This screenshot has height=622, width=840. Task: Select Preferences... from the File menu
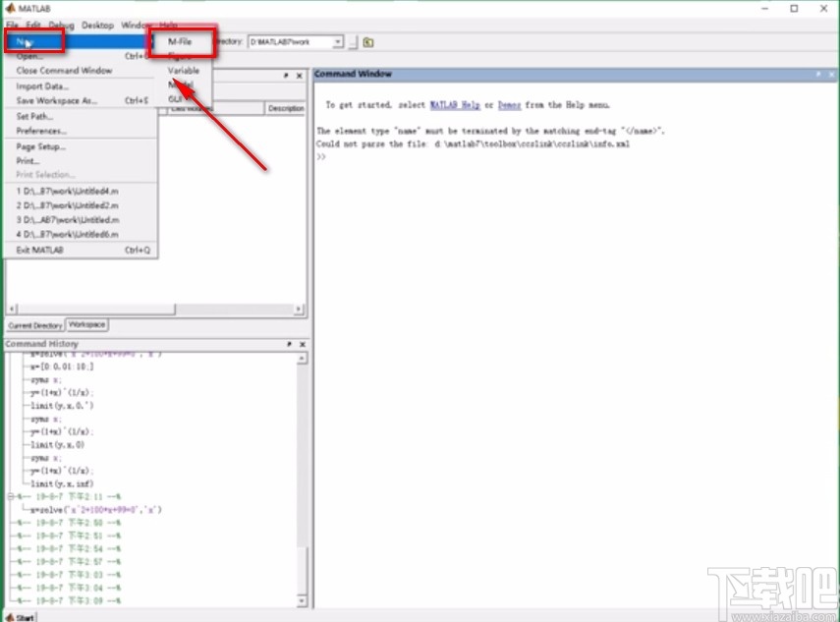[x=41, y=131]
